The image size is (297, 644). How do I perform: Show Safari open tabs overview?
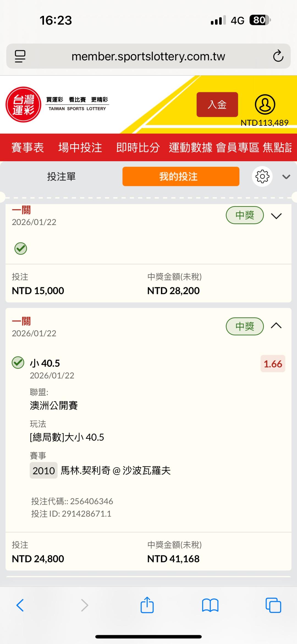(273, 605)
